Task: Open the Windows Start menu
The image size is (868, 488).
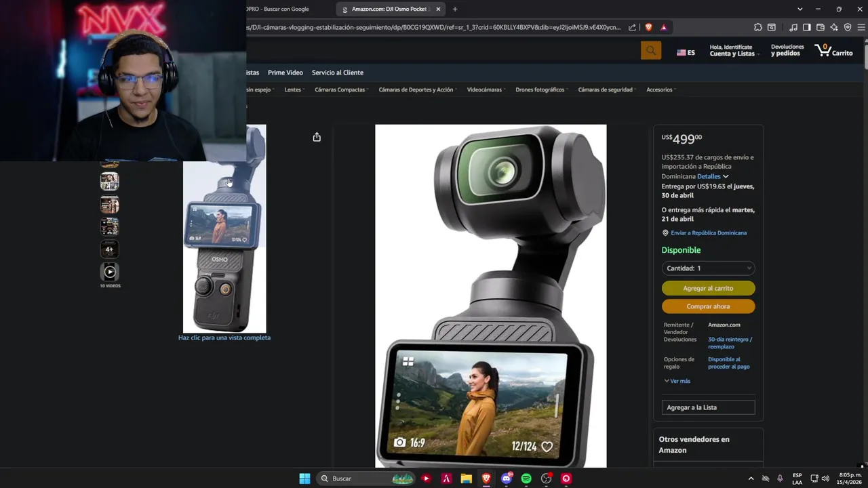Action: click(304, 479)
